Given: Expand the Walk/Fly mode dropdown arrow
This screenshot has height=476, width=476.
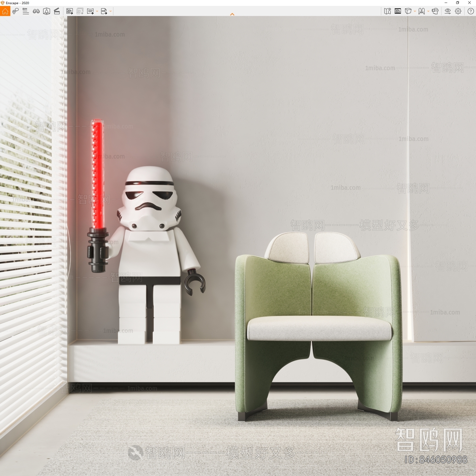Looking at the screenshot, I should tap(428, 11).
